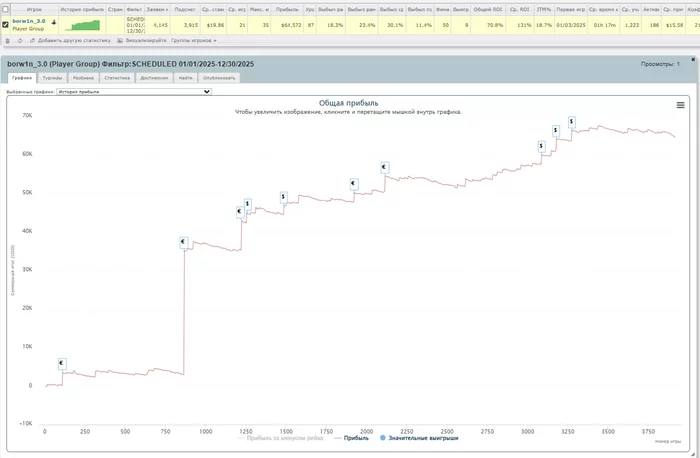Click the dollar win marker near game 3085
The image size is (700, 458).
click(x=542, y=146)
